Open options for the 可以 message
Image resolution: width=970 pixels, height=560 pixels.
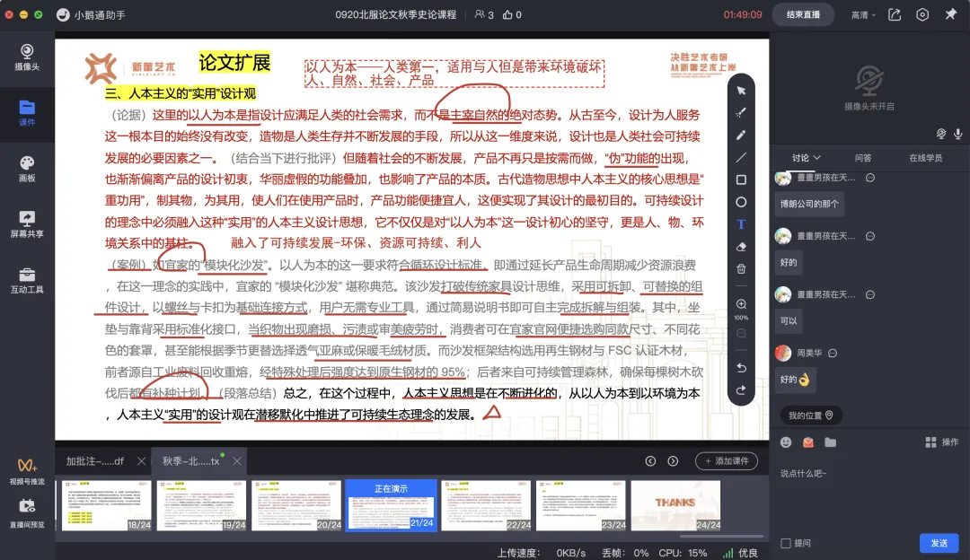(x=869, y=295)
